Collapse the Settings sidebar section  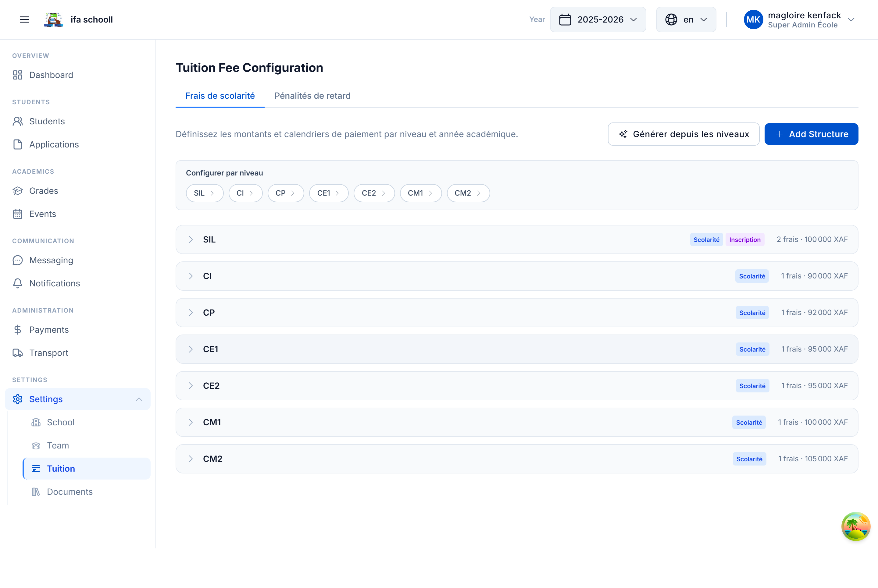139,399
